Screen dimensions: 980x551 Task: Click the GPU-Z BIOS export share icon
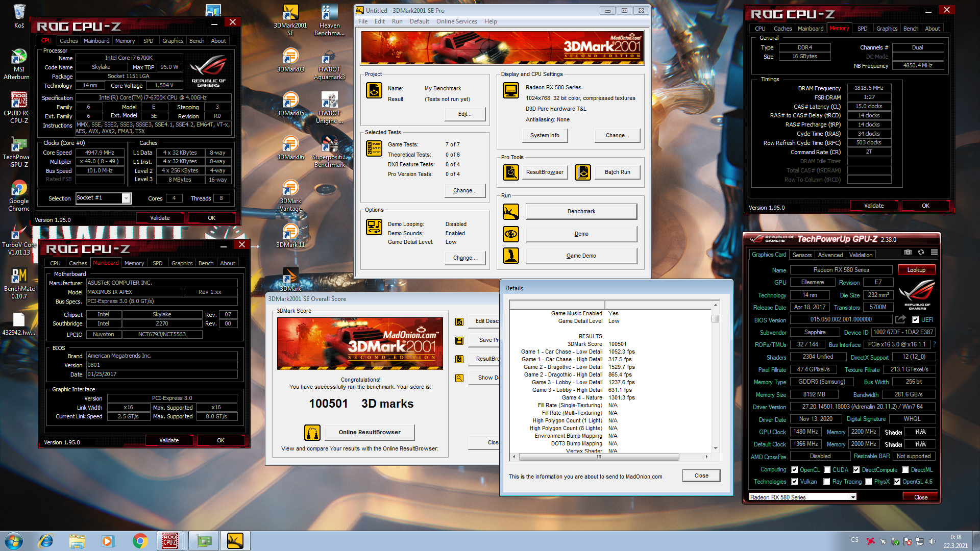click(x=901, y=319)
